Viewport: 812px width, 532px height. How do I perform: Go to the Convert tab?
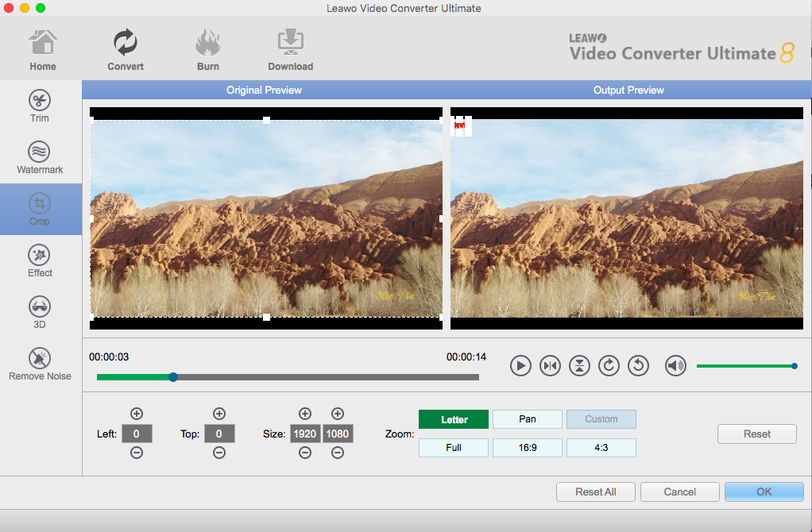coord(126,51)
